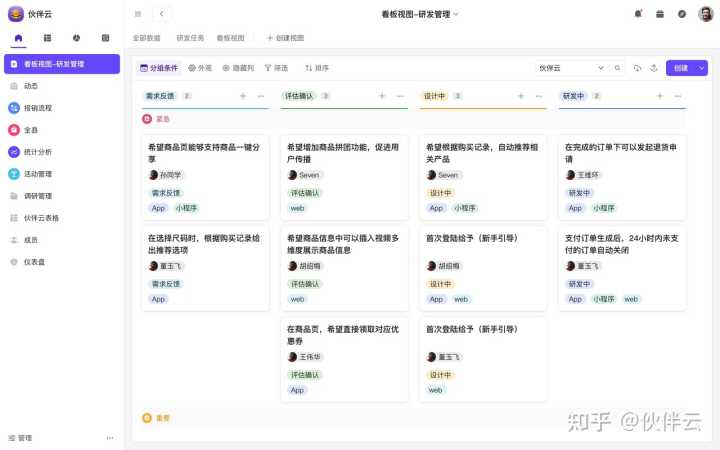This screenshot has height=450, width=720.
Task: Open card 在商品页，希望直接领取对应优惠券
Action: (x=344, y=359)
